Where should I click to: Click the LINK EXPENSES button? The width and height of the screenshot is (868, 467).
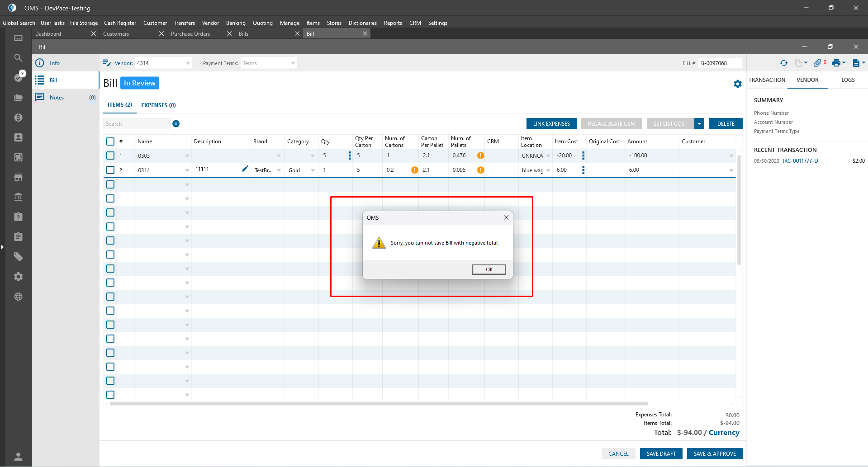click(551, 124)
